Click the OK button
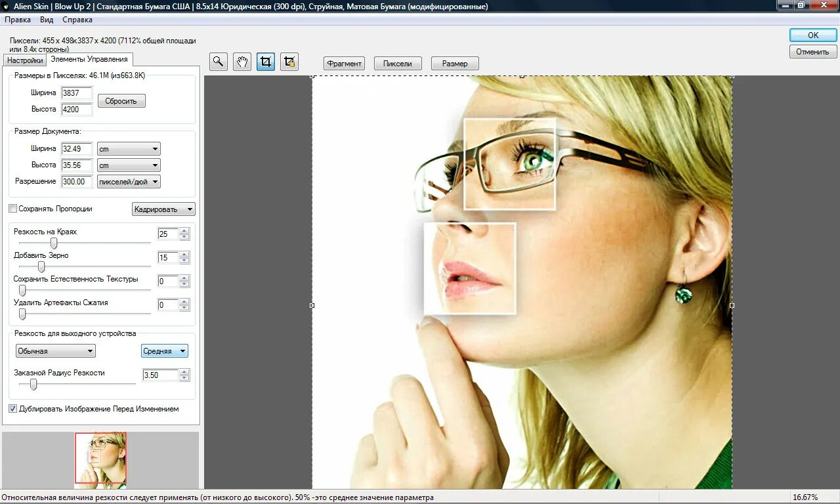Screen dimensions: 840x504 pyautogui.click(x=813, y=35)
